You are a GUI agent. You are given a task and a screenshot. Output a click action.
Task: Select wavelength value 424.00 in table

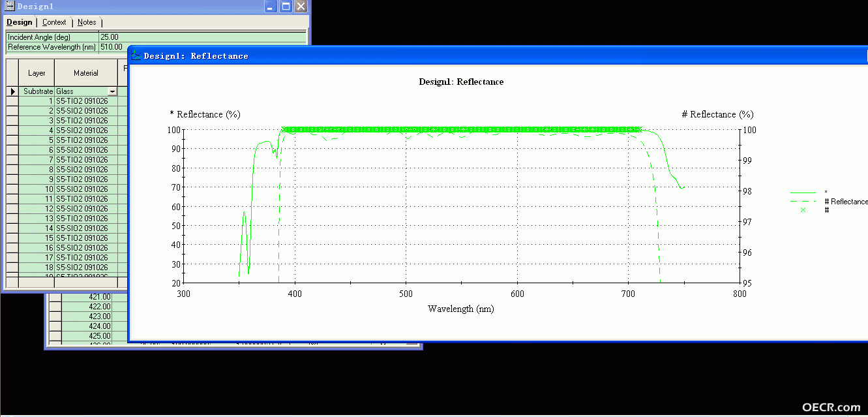click(87, 326)
